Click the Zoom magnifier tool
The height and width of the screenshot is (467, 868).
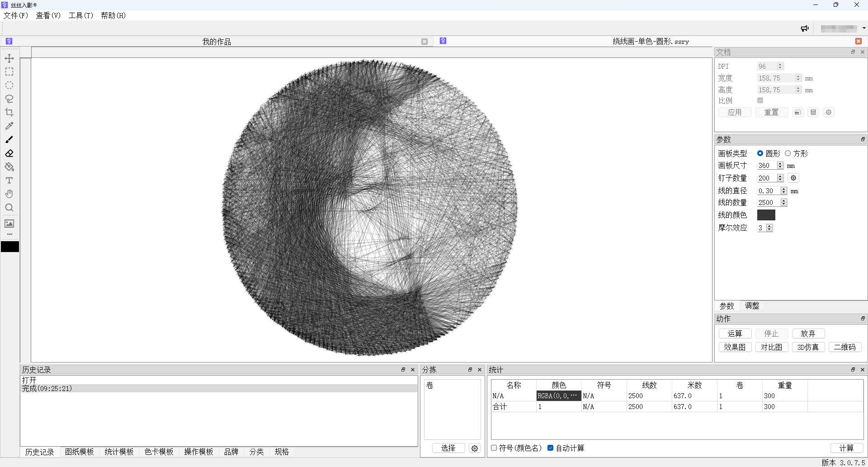(9, 208)
